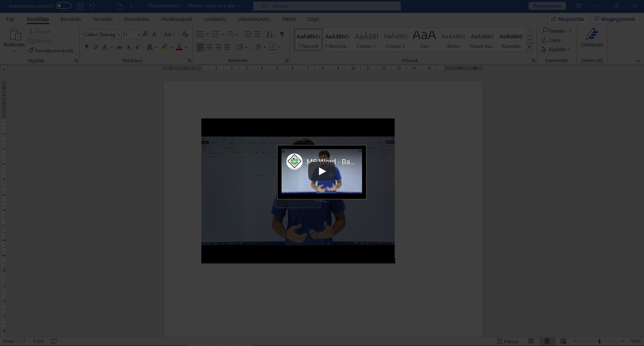Apply subscript formatting icon
Screen dimensions: 644x346
[129, 47]
